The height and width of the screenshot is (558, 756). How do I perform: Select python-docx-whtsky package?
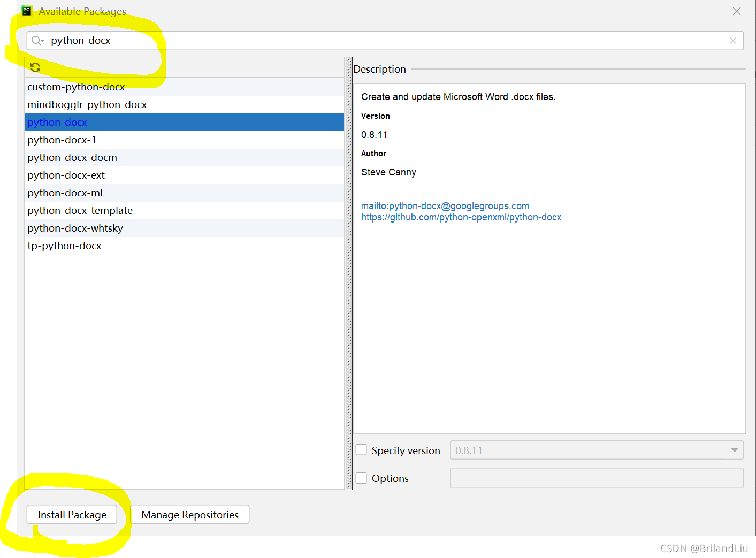click(184, 228)
